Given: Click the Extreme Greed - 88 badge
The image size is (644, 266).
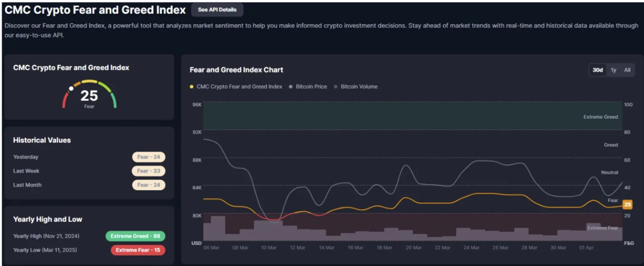Looking at the screenshot, I should point(135,236).
